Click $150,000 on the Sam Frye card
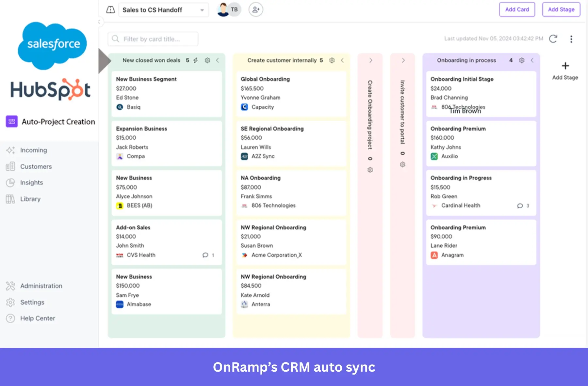 point(128,286)
